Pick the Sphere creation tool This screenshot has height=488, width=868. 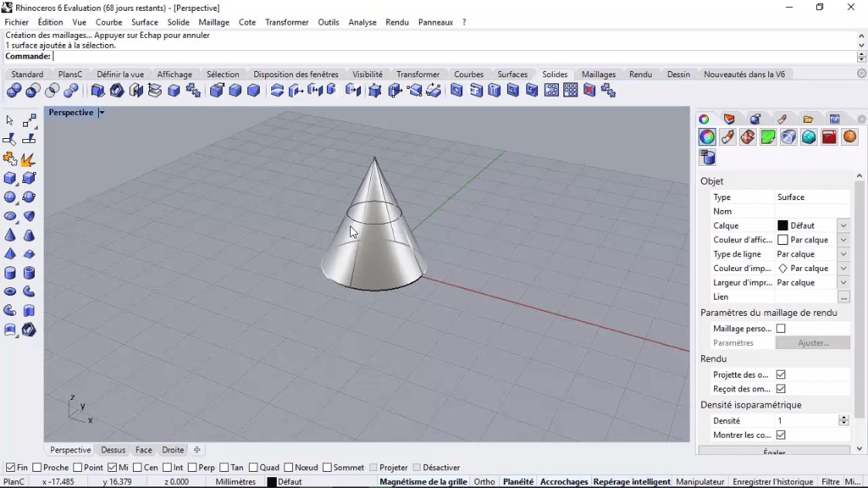click(10, 197)
